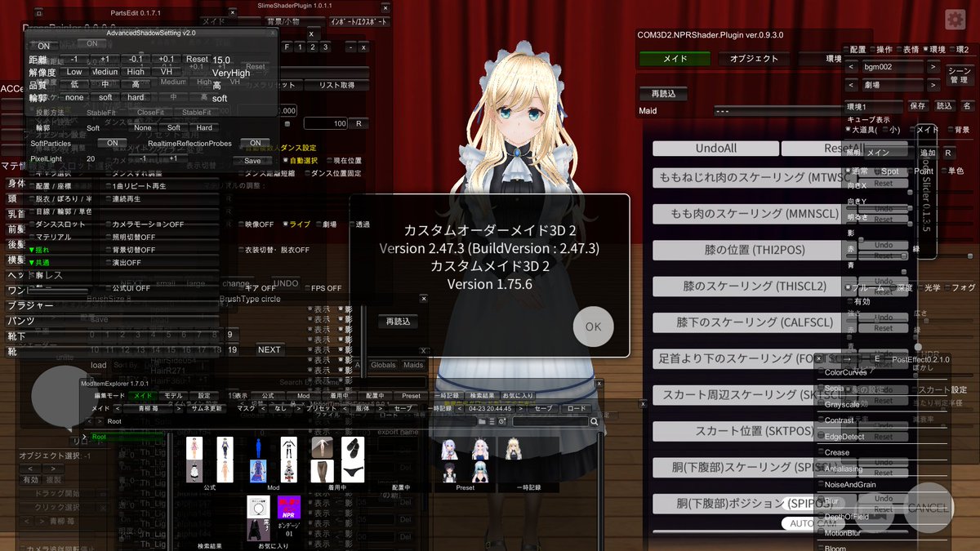Open the ブラジャー category row
This screenshot has height=551, width=980.
click(x=110, y=305)
